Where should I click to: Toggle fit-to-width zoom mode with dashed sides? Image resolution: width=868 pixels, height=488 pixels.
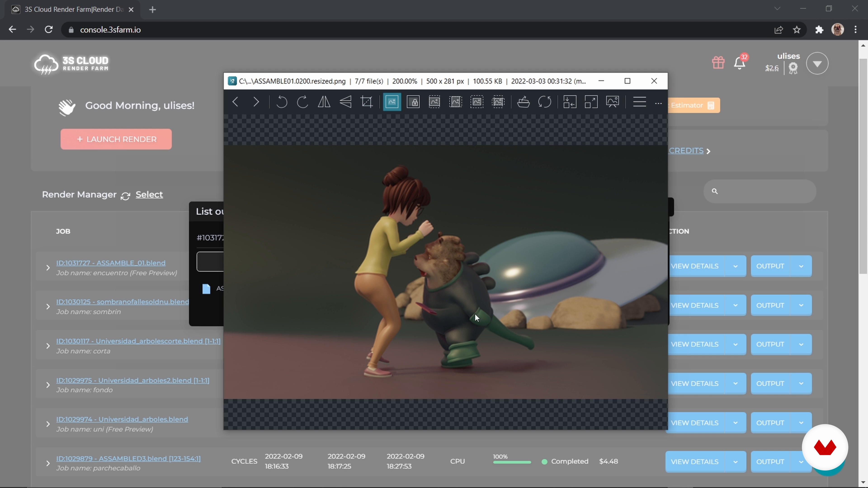click(455, 102)
